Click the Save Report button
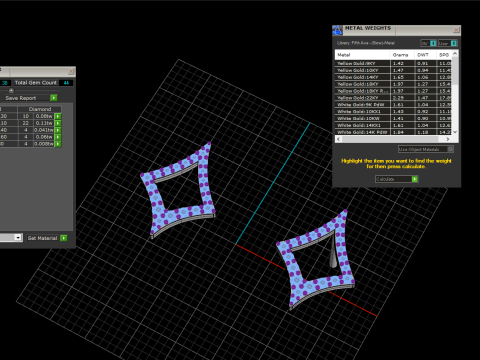The width and height of the screenshot is (480, 360). pyautogui.click(x=27, y=98)
